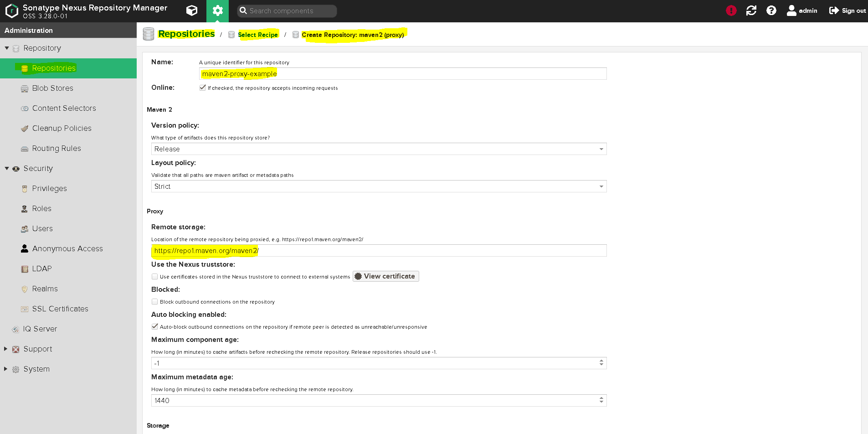Go to Select Recipe breadcrumb

(258, 35)
